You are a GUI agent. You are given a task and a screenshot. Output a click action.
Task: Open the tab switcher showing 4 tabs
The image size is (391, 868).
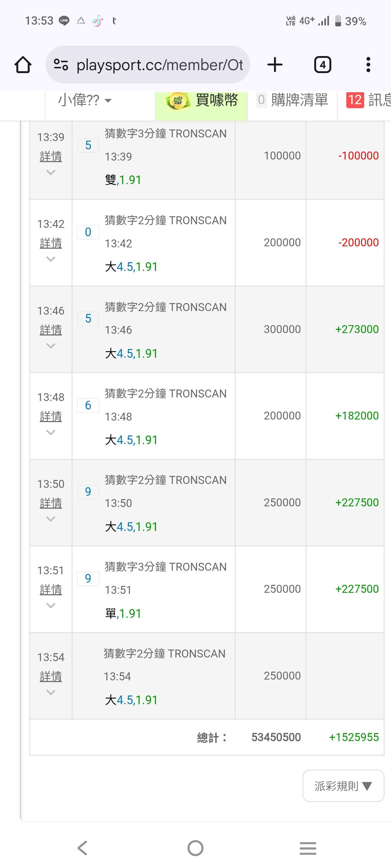click(322, 65)
